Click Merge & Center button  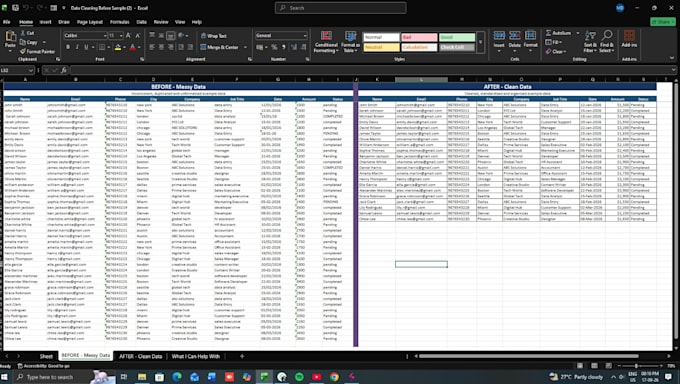click(219, 47)
